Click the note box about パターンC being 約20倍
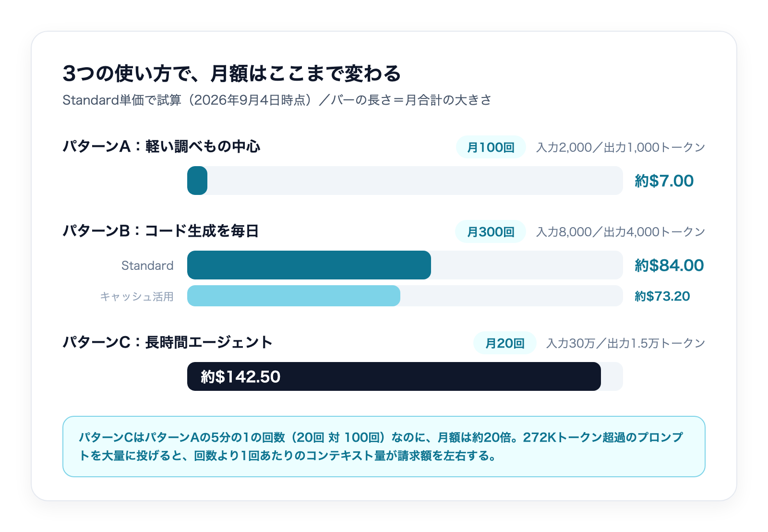768x532 pixels. point(384,447)
